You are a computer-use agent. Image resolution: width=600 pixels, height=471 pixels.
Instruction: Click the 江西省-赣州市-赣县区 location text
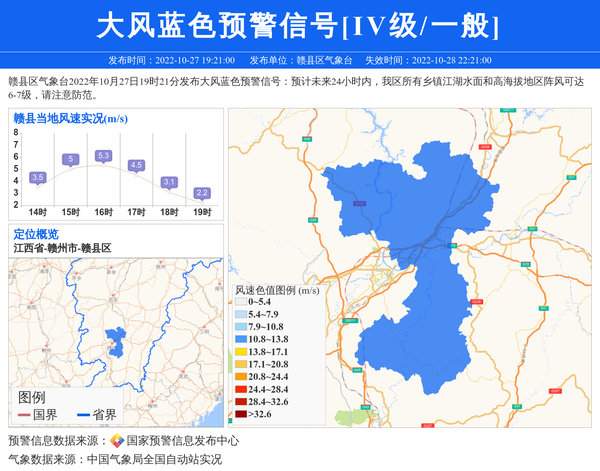point(62,248)
